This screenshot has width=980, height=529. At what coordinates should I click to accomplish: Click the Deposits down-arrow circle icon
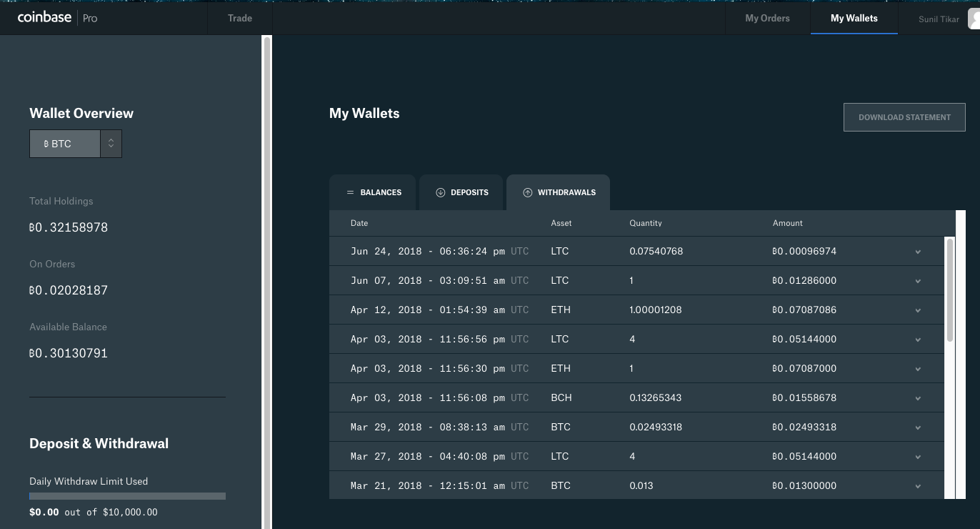point(441,192)
